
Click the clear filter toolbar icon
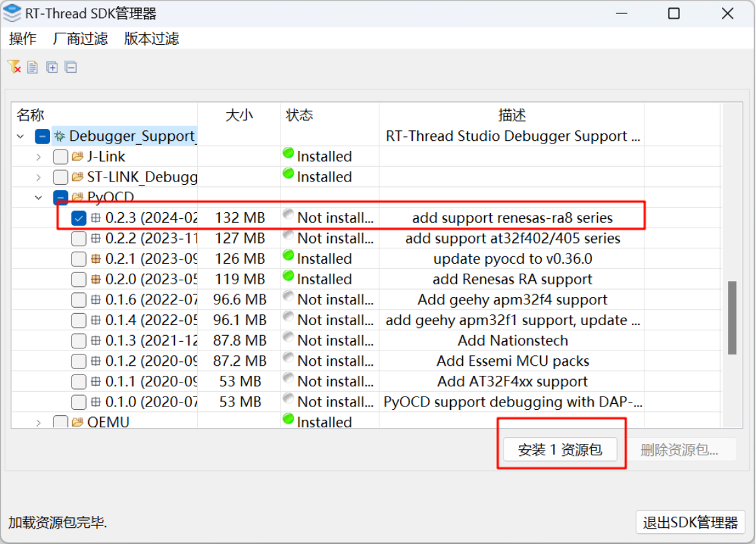pyautogui.click(x=14, y=67)
